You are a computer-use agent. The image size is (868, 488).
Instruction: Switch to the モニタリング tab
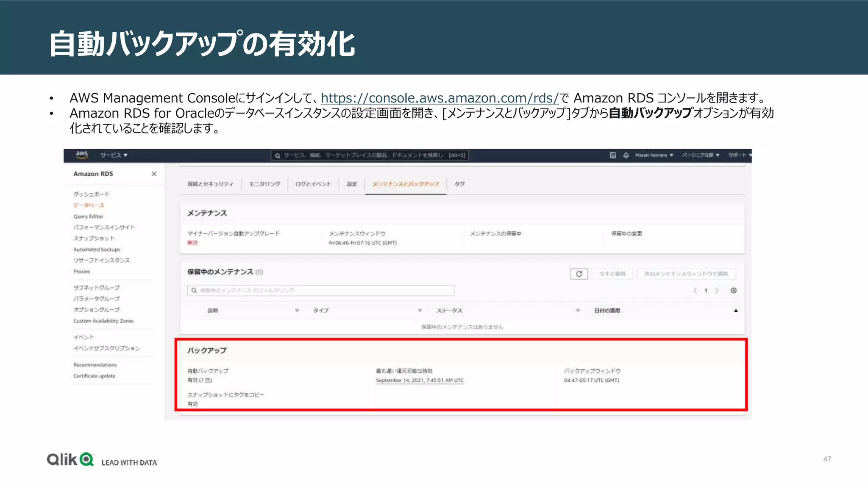264,184
